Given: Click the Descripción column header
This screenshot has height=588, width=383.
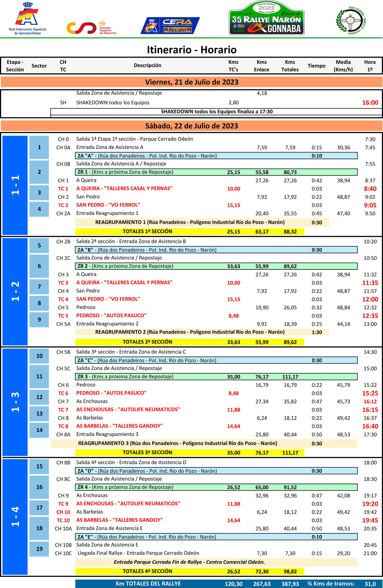Looking at the screenshot, I should [147, 65].
